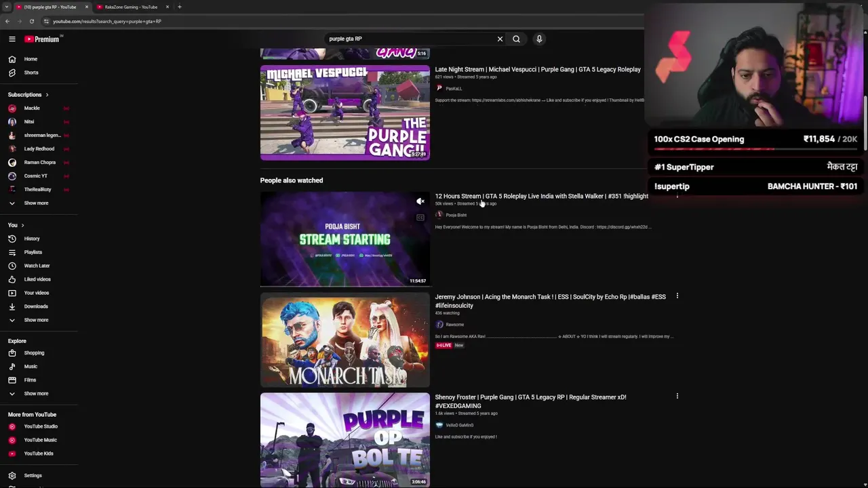Open options menu for Jeremy Johnson video
Image resolution: width=868 pixels, height=488 pixels.
(x=677, y=296)
